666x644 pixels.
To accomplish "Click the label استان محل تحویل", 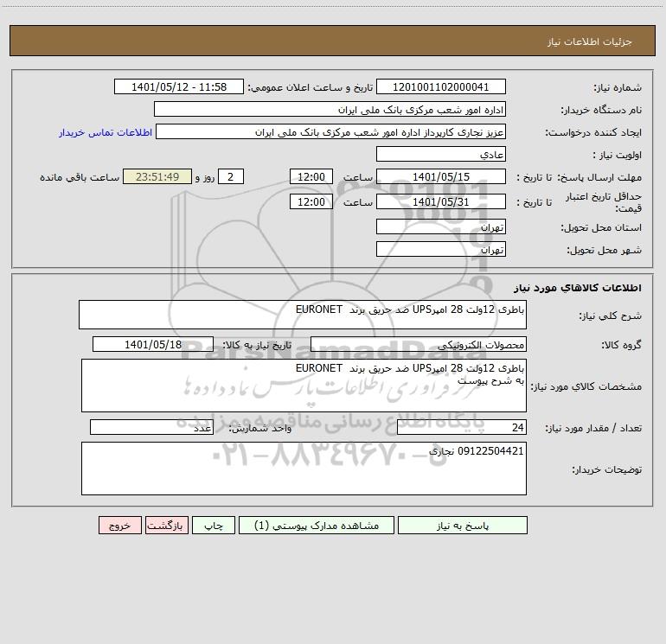I will [x=601, y=228].
